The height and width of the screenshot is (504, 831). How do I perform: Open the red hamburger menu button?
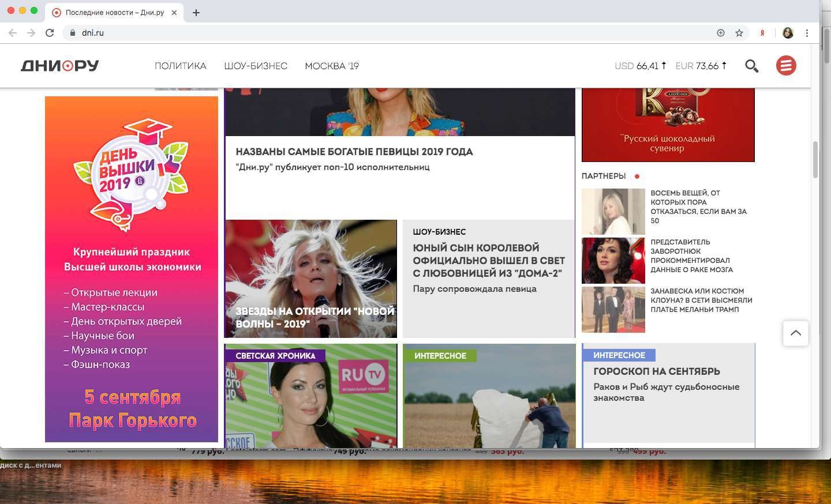[785, 66]
